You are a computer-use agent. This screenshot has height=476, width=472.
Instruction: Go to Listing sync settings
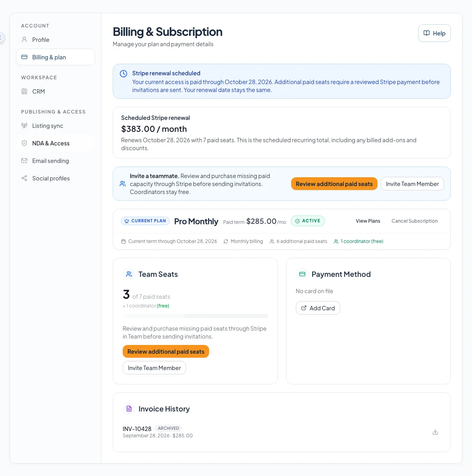[x=55, y=126]
